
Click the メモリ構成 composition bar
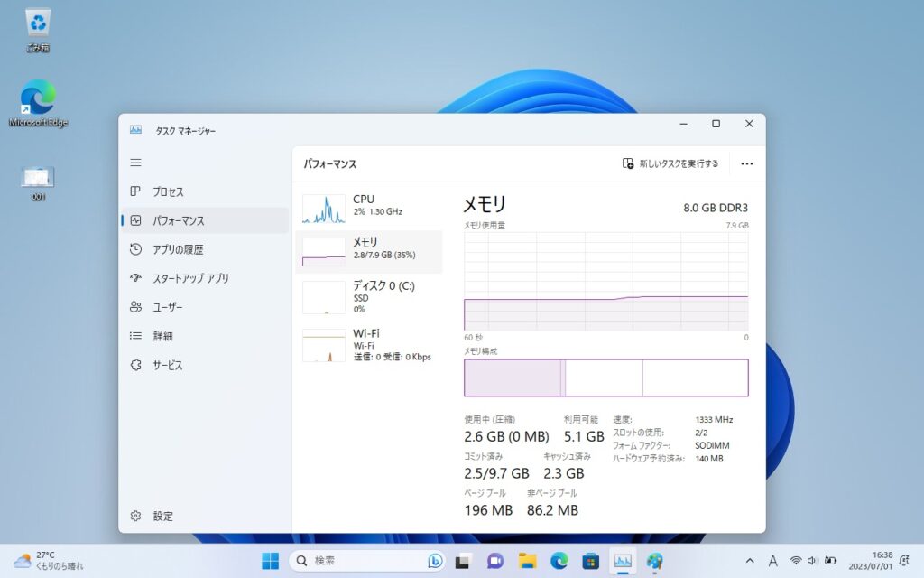(605, 378)
